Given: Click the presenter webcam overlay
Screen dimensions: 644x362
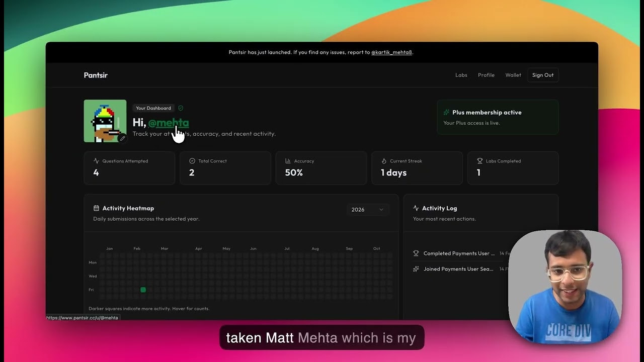Looking at the screenshot, I should tap(565, 287).
